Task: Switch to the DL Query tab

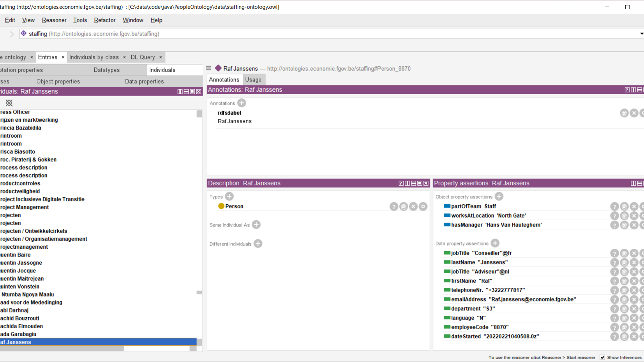Action: tap(143, 57)
